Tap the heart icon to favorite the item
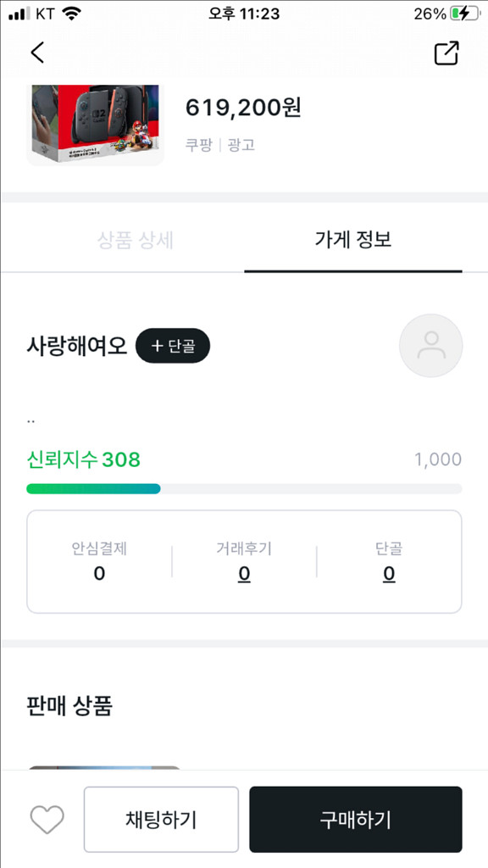Screen dimensions: 488x868 pyautogui.click(x=47, y=818)
